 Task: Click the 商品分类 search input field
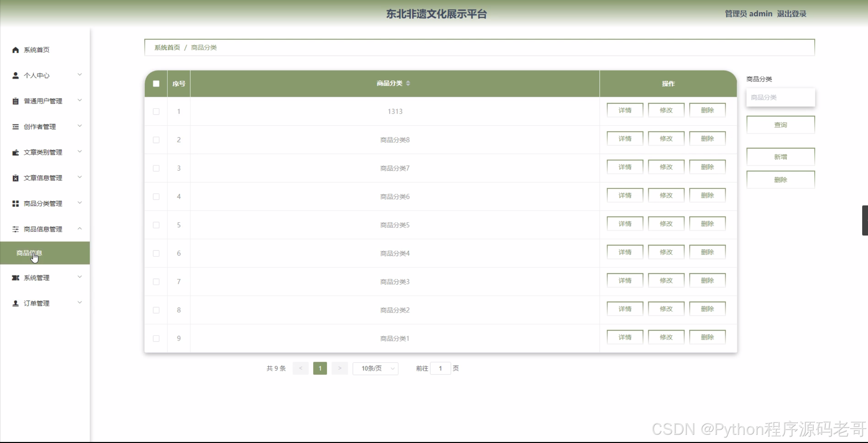780,98
